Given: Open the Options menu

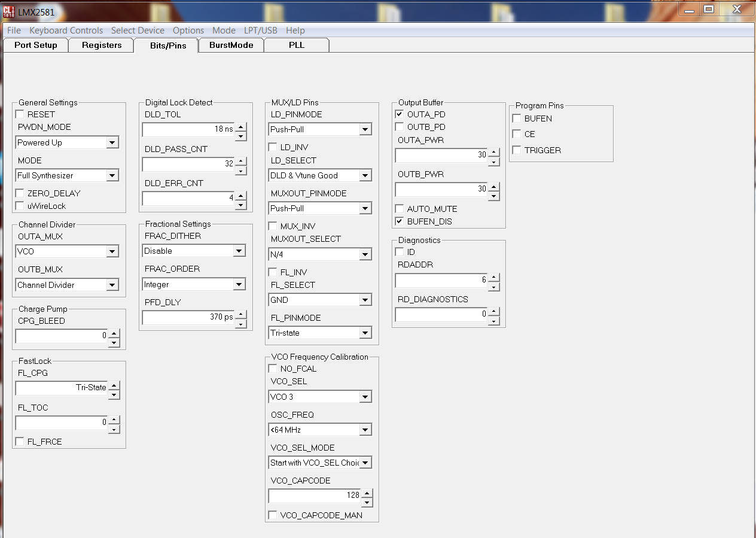Looking at the screenshot, I should tap(188, 31).
